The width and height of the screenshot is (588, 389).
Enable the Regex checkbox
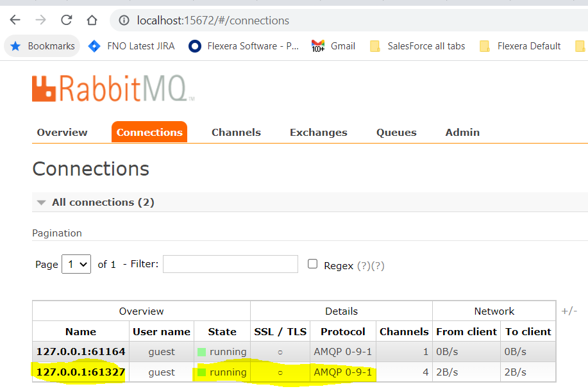[x=312, y=264]
